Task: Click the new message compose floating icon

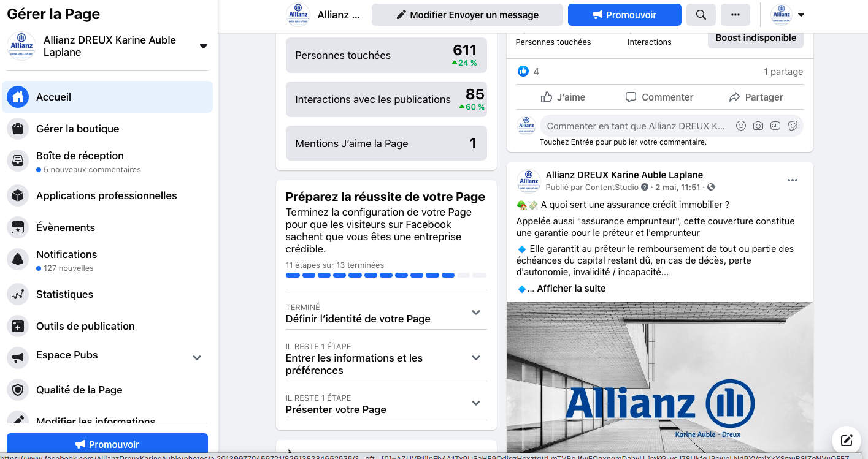Action: pos(847,440)
